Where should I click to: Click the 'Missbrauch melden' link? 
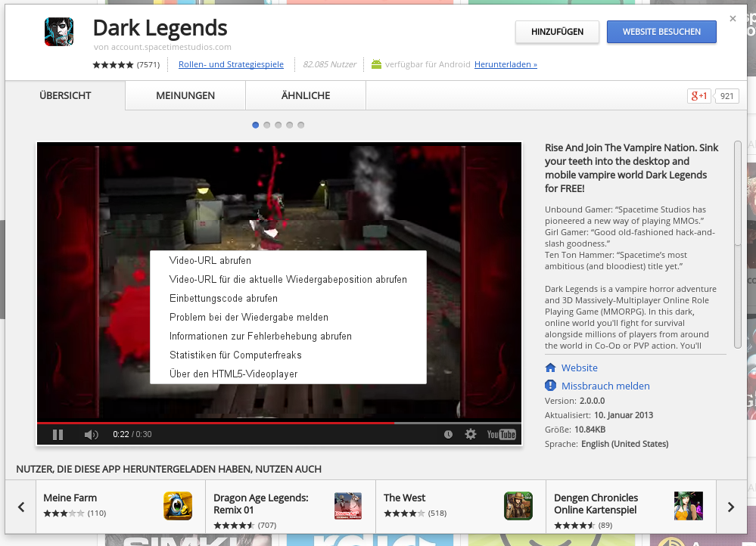[605, 386]
